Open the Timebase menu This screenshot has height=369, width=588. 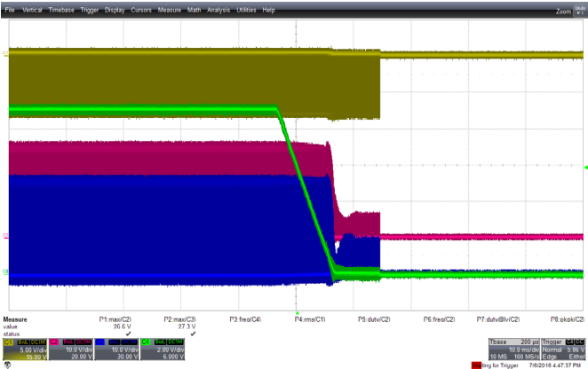tap(61, 10)
